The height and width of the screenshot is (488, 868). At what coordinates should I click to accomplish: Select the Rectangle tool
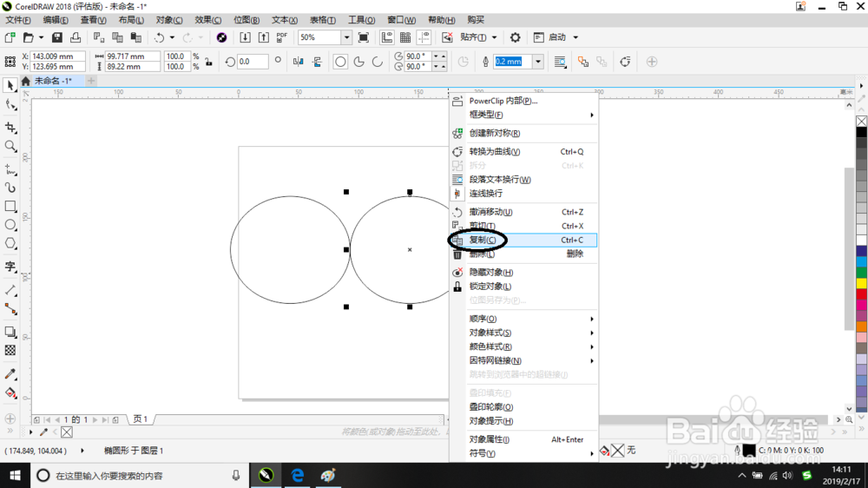tap(10, 206)
